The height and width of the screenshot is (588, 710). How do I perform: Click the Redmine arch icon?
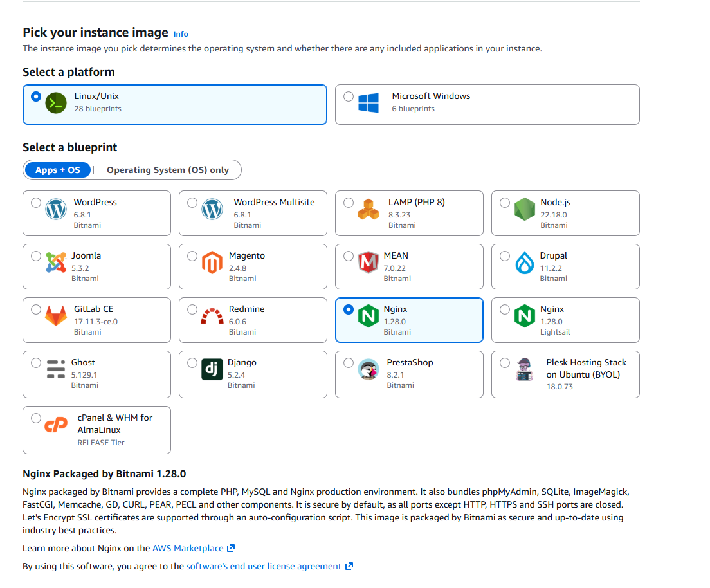212,317
